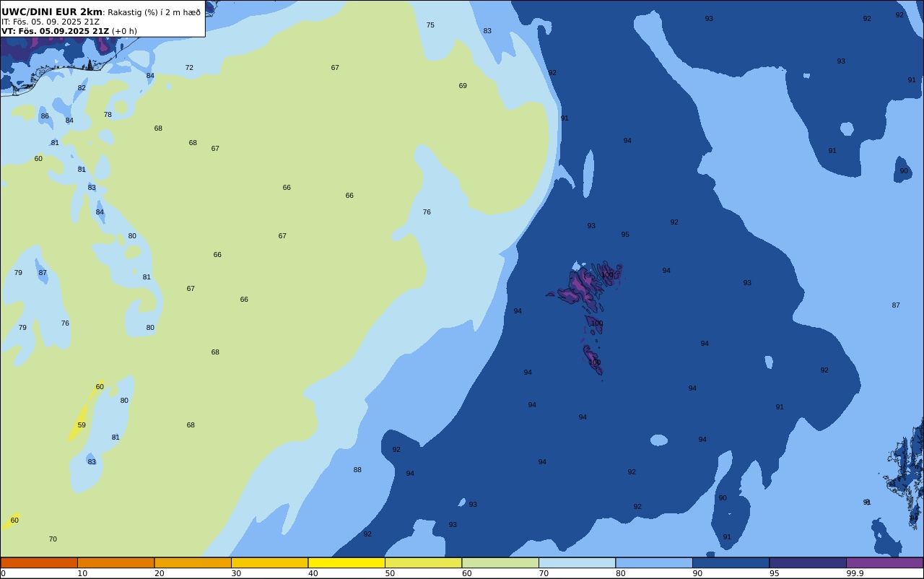
Task: Click the legend tick label '10'
Action: (x=82, y=573)
